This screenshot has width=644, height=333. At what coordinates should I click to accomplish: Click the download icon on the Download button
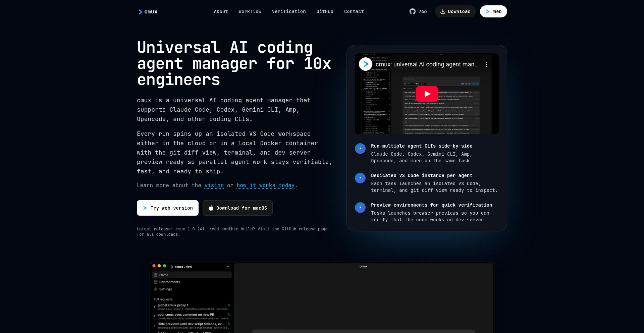(443, 11)
